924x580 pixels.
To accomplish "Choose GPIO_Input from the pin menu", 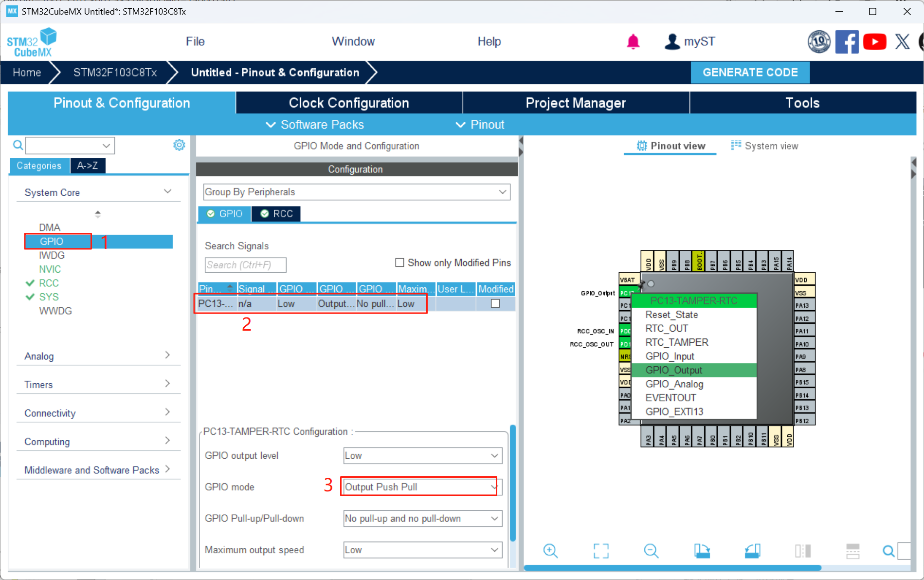I will pos(694,356).
